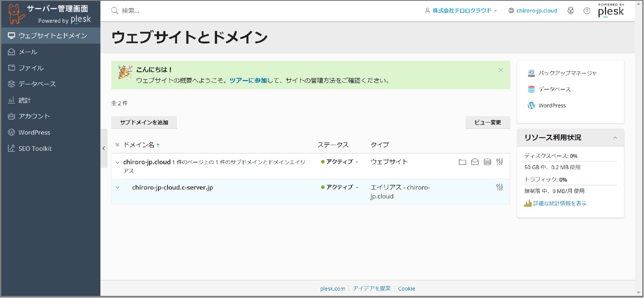The height and width of the screenshot is (298, 644).
Task: Open バックアップマネージャ in right panel
Action: [x=562, y=73]
